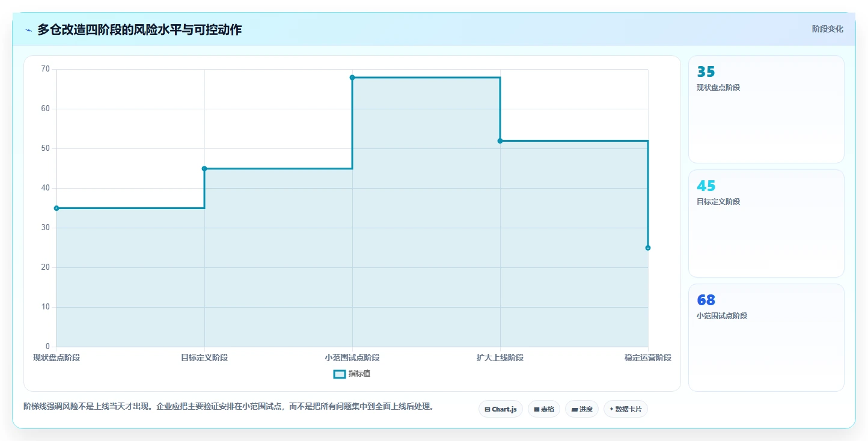Open the card showing value 35

(x=766, y=109)
